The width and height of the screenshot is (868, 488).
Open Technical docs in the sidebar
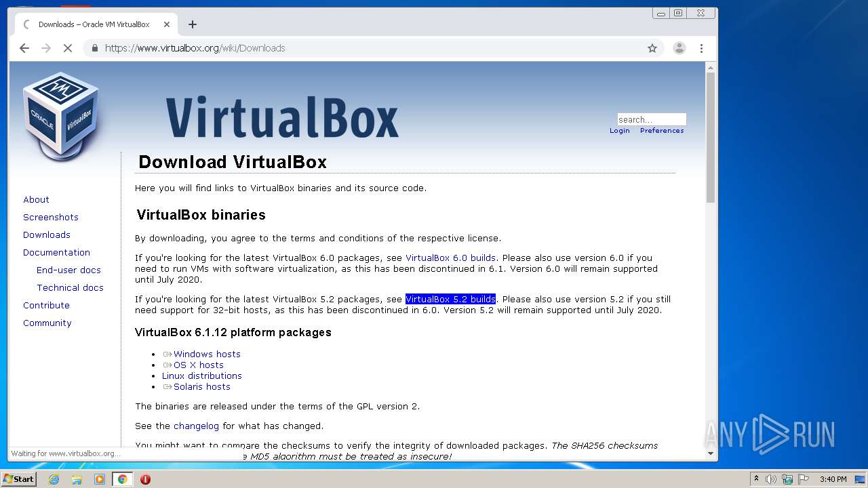(x=70, y=287)
